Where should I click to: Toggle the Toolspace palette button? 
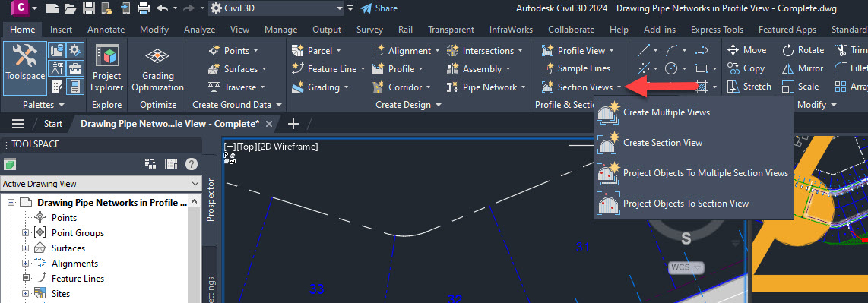click(x=25, y=68)
